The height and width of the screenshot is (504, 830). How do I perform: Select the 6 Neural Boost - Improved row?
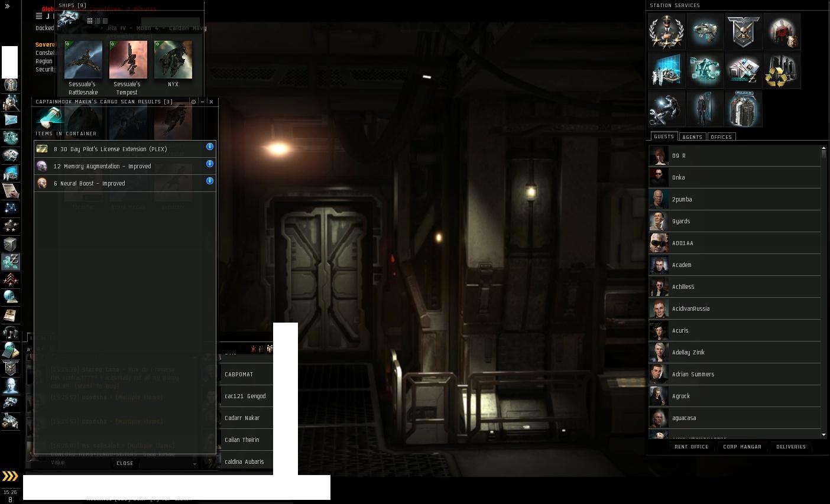point(125,183)
